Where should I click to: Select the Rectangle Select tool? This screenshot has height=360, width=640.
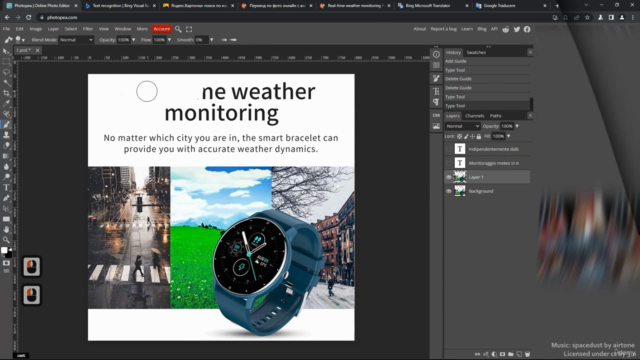pos(6,62)
